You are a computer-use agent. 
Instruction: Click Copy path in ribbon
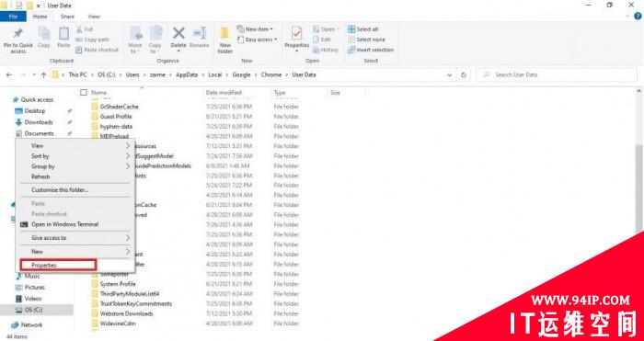(92, 40)
